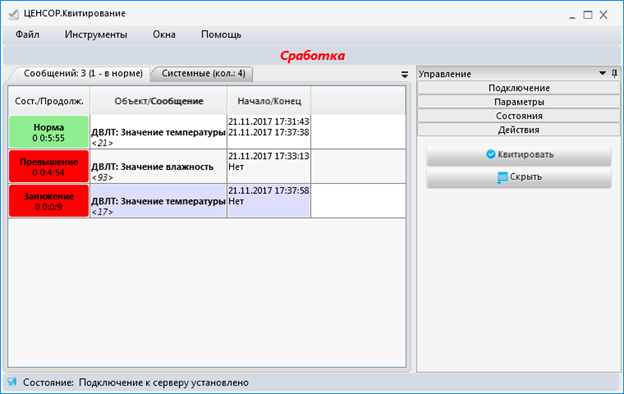Click the app checkmark icon in title bar
The height and width of the screenshot is (394, 624).
point(13,14)
